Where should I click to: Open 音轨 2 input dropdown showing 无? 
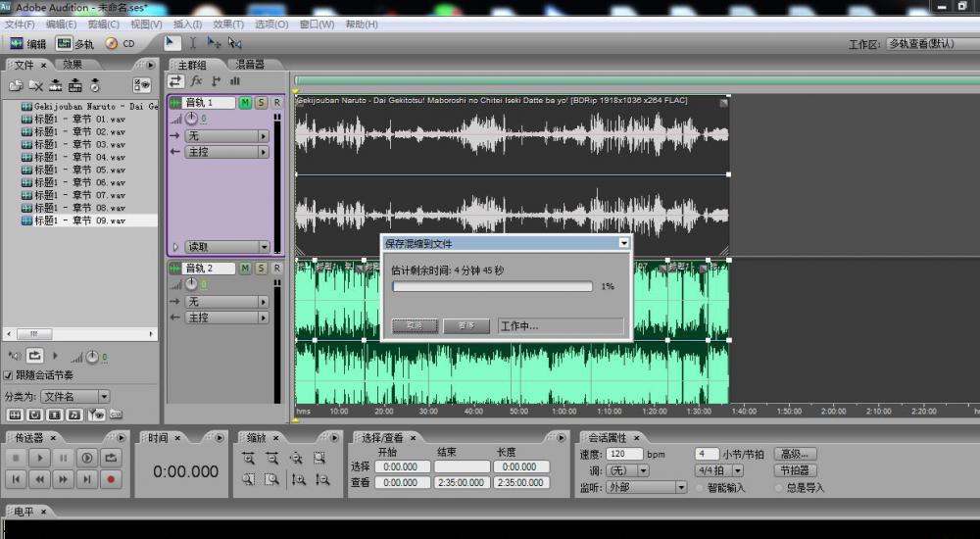click(x=226, y=302)
